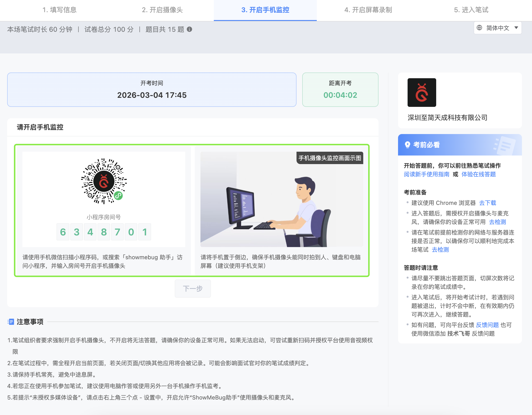Click the globe icon in language selector
This screenshot has height=415, width=532.
point(479,28)
